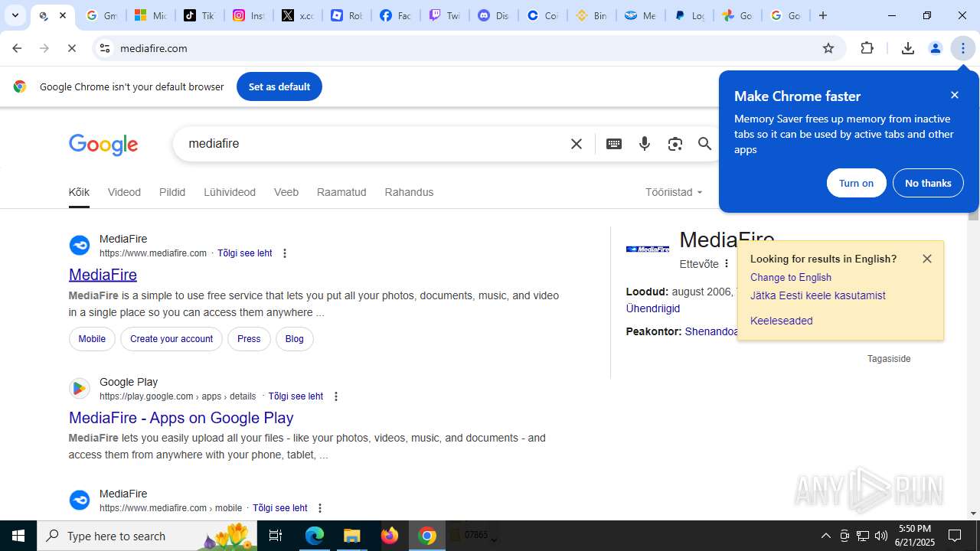Switch to the Instagram tab
This screenshot has width=980, height=551.
(x=248, y=15)
